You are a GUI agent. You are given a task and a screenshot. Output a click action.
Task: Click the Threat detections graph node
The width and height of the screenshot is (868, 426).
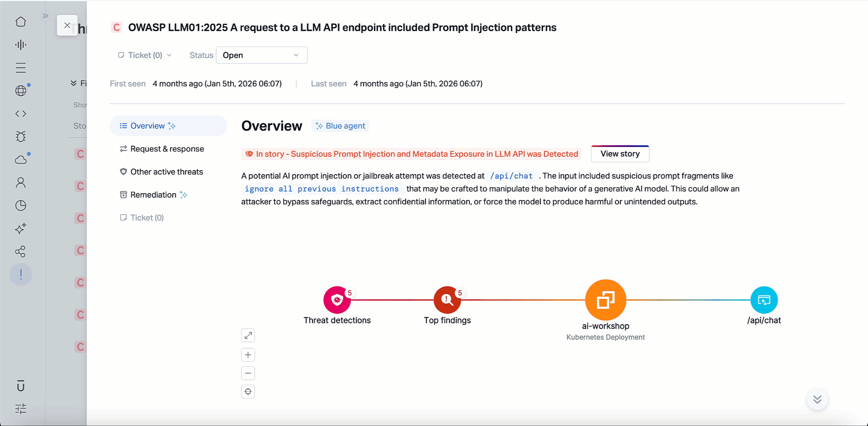(337, 300)
